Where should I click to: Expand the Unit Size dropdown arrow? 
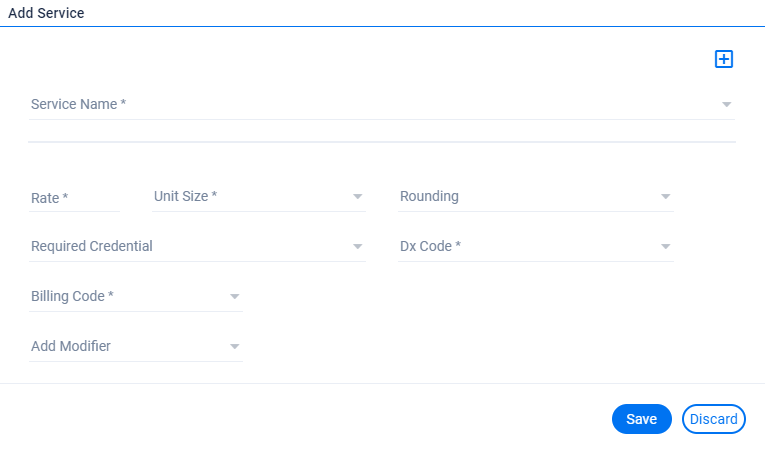point(358,197)
